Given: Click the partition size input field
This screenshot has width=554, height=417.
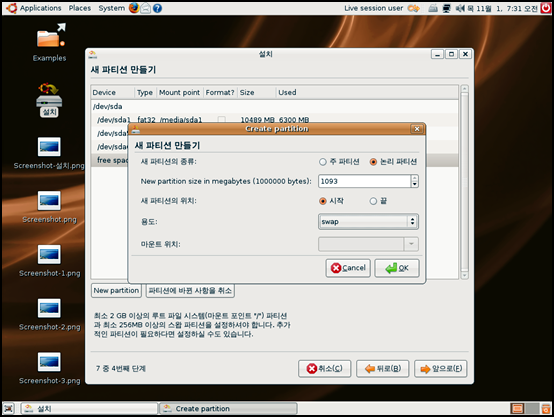Looking at the screenshot, I should click(364, 181).
